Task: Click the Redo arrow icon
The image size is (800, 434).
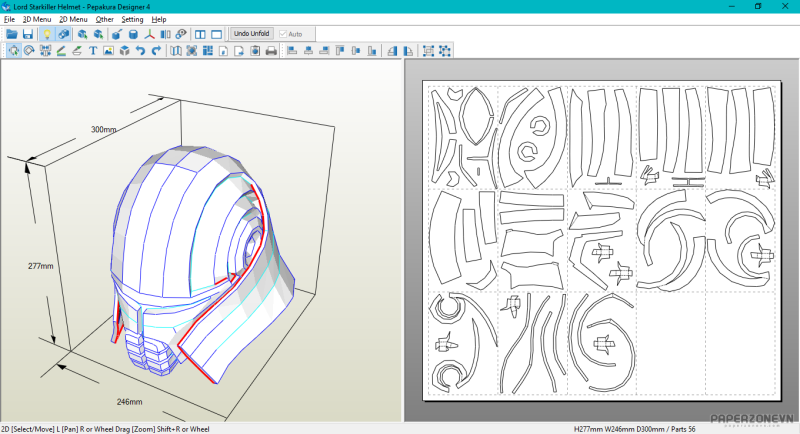Action: [x=156, y=50]
